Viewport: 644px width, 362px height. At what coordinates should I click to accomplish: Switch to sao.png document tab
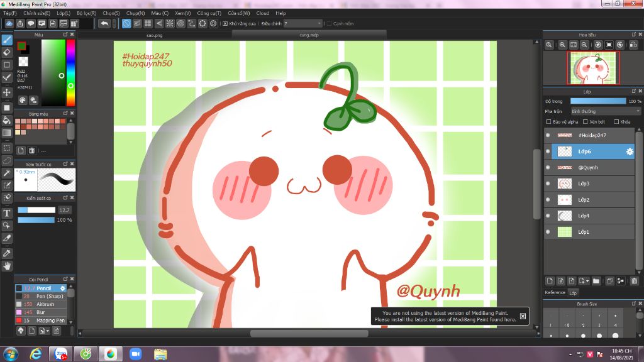click(155, 35)
